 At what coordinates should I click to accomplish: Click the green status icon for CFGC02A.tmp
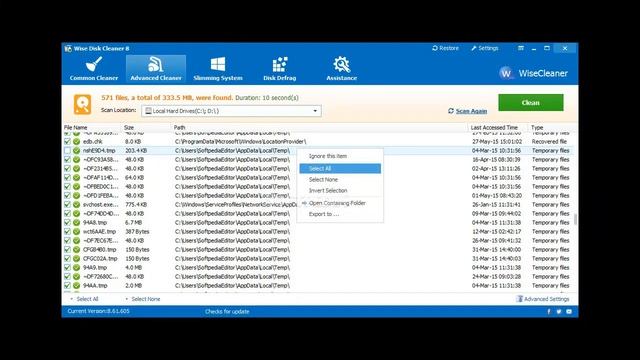pos(76,258)
